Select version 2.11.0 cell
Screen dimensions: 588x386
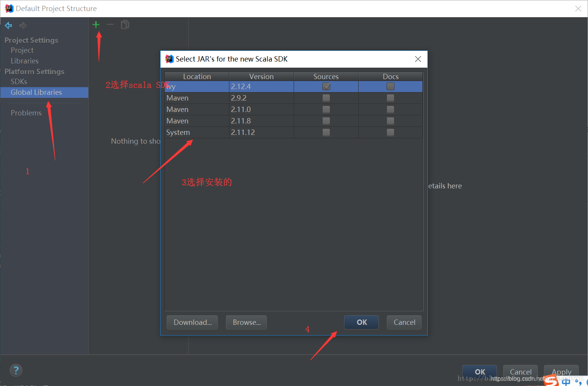tap(262, 109)
